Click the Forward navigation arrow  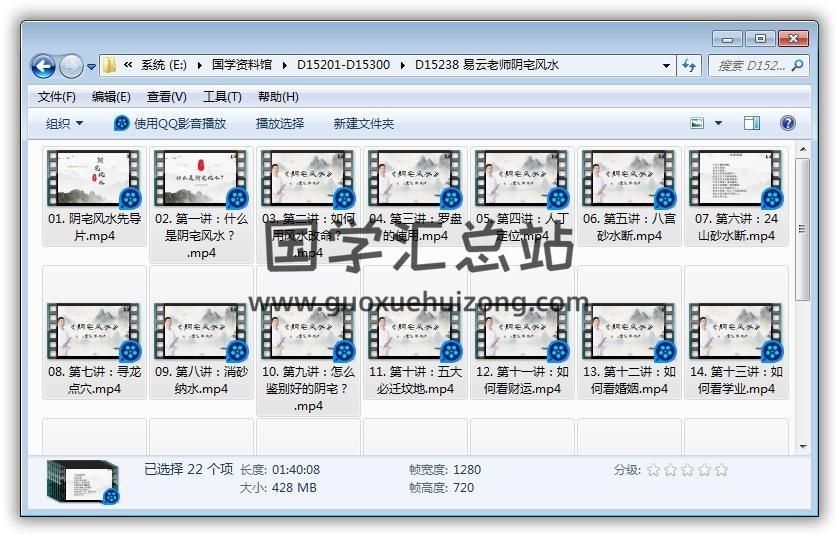(71, 66)
